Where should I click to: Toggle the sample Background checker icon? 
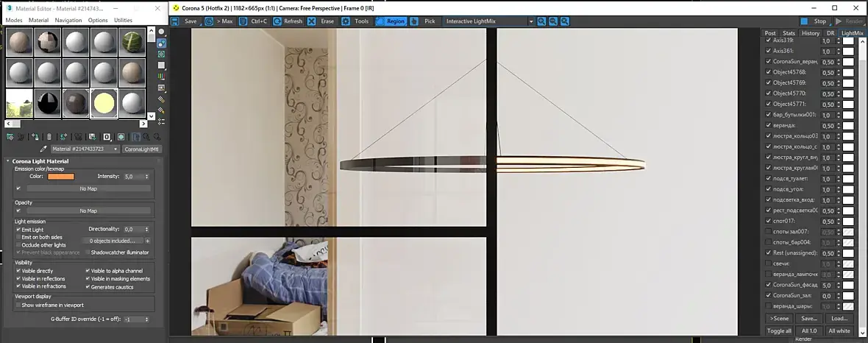pos(161,54)
